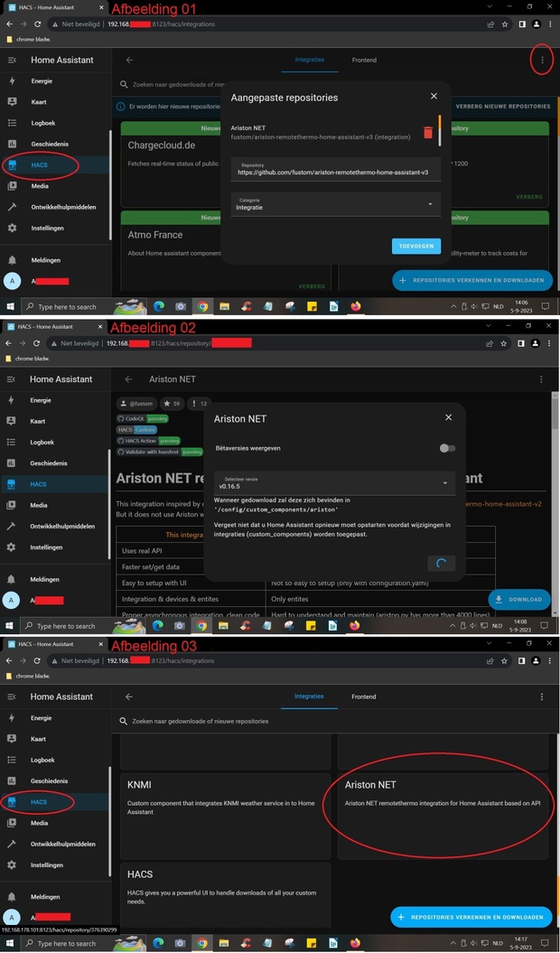560x953 pixels.
Task: Close the Aangepaste repositories dialog
Action: [434, 96]
